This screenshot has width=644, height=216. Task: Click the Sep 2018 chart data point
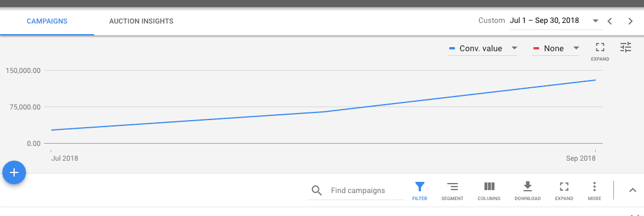595,80
